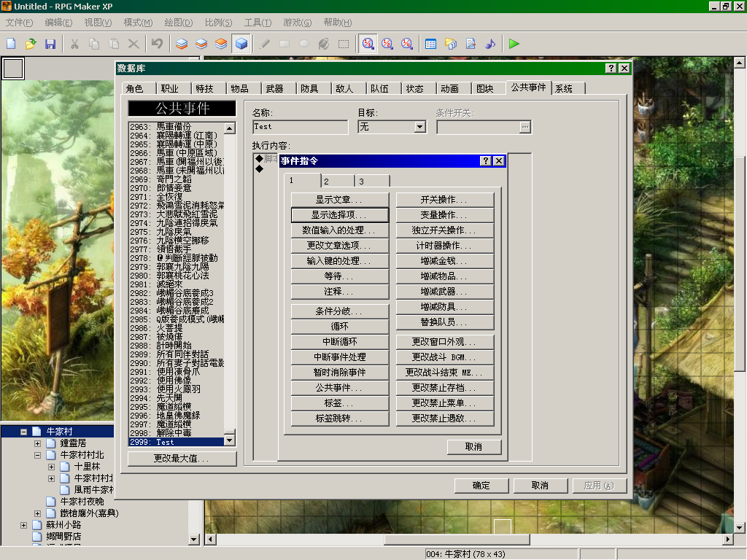Open the 工具(T) menu
This screenshot has width=747, height=560.
(x=258, y=23)
